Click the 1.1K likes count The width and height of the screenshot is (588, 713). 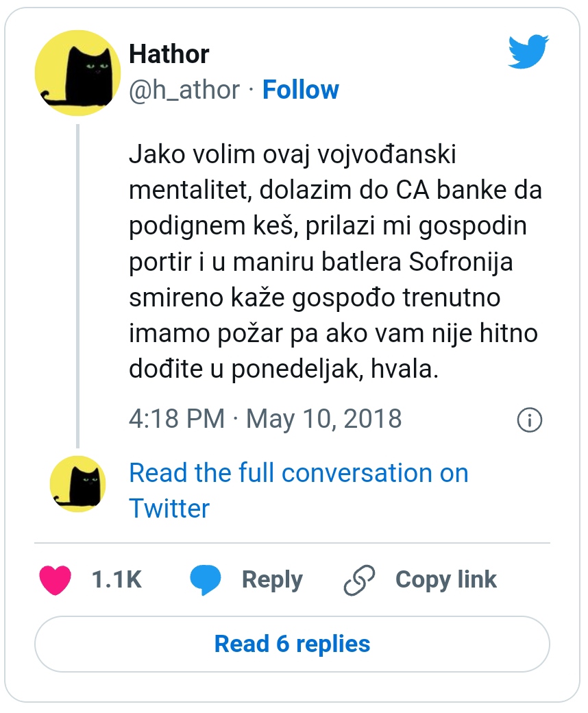coord(117,580)
